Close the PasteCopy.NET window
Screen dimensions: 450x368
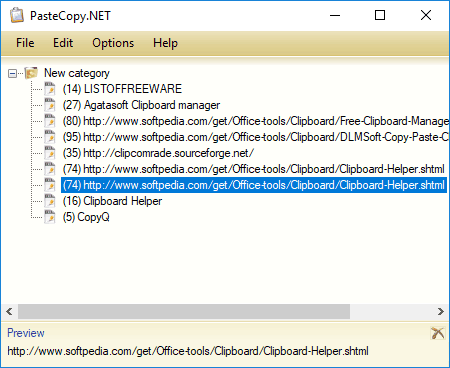coord(426,15)
